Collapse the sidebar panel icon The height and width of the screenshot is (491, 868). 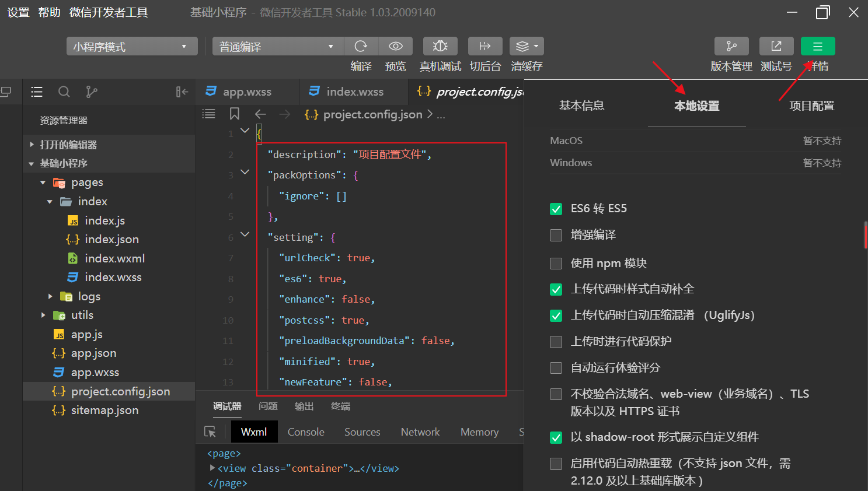[182, 92]
